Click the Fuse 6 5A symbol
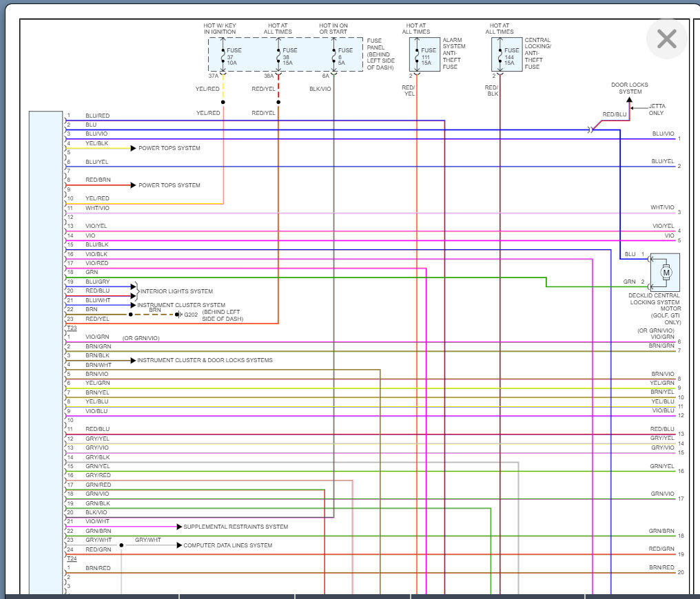This screenshot has width=700, height=599. point(334,56)
